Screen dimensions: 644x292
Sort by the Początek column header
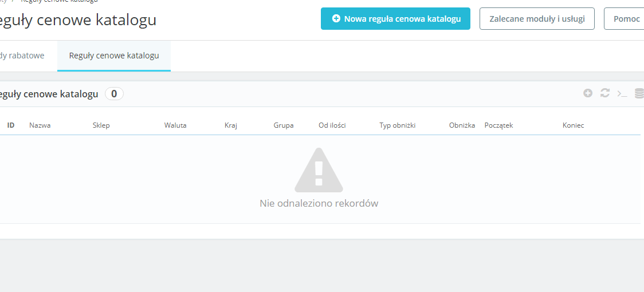pos(498,125)
